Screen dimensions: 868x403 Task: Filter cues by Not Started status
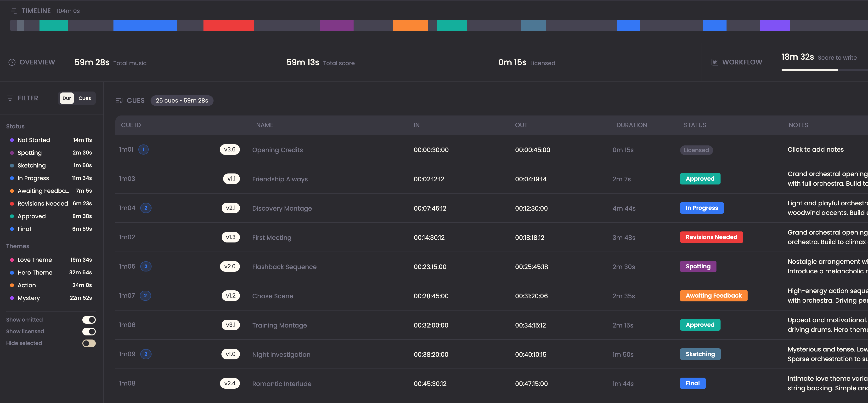coord(51,140)
